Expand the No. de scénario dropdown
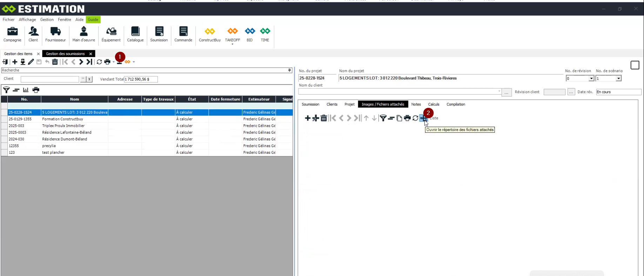The image size is (644, 276). [618, 78]
